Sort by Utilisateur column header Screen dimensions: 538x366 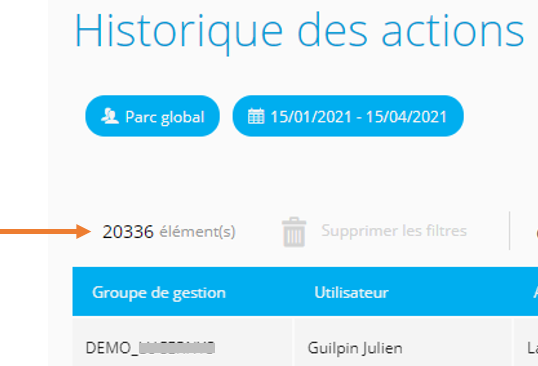tap(351, 293)
